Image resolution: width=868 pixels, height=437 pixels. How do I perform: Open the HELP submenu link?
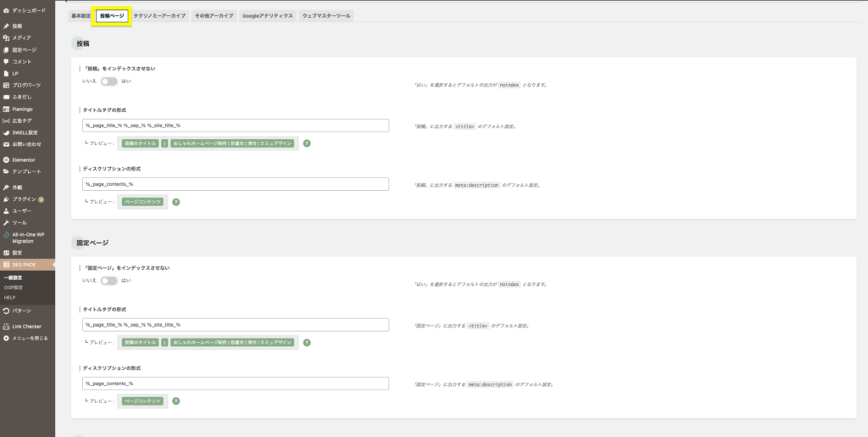10,298
